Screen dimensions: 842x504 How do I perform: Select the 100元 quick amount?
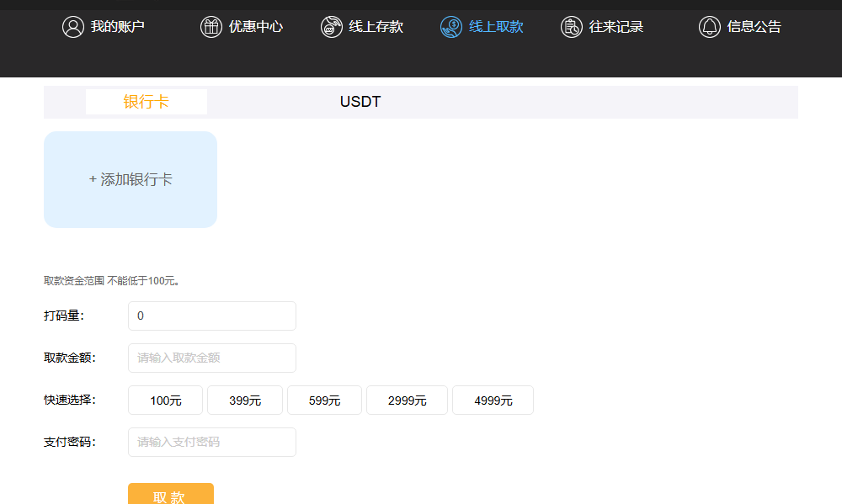click(166, 401)
